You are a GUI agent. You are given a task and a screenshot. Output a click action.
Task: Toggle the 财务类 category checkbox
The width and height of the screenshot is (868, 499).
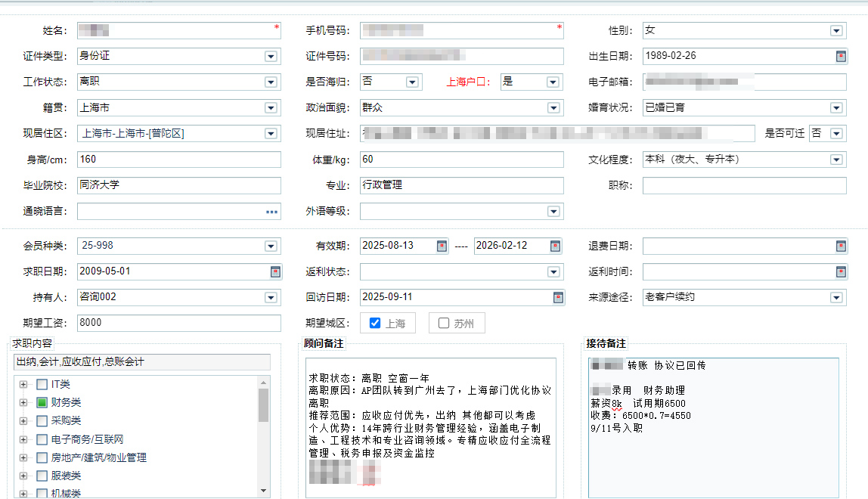coord(42,403)
